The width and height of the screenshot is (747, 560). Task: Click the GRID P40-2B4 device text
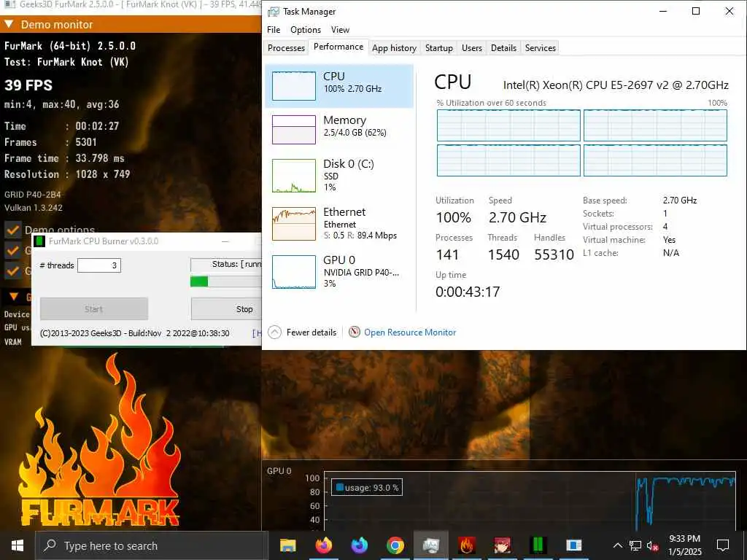32,194
